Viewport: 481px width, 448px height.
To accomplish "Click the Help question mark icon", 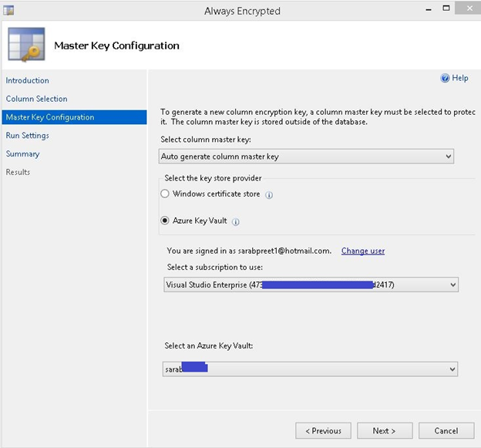I will (x=445, y=78).
